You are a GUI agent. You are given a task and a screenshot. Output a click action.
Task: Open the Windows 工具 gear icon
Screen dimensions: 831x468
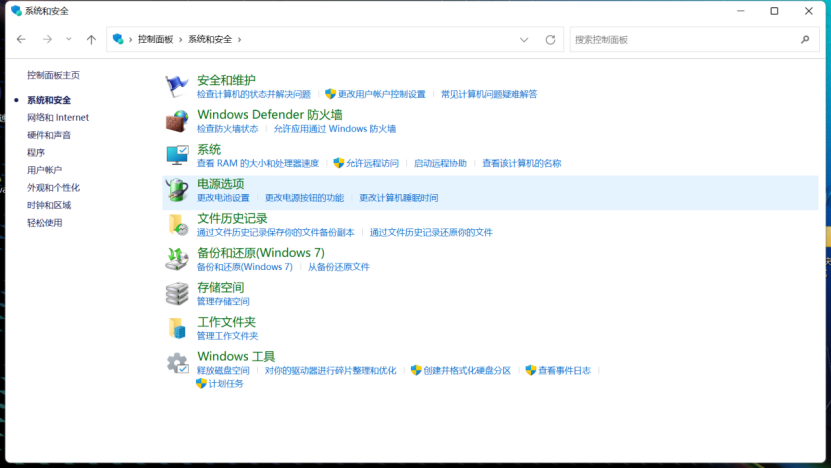pos(177,363)
